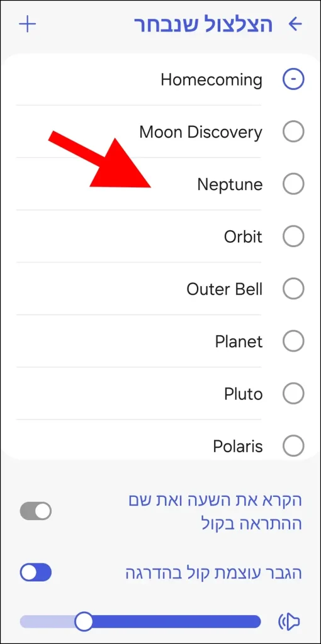
Task: Disable the gradually increase volume toggle
Action: pos(36,572)
